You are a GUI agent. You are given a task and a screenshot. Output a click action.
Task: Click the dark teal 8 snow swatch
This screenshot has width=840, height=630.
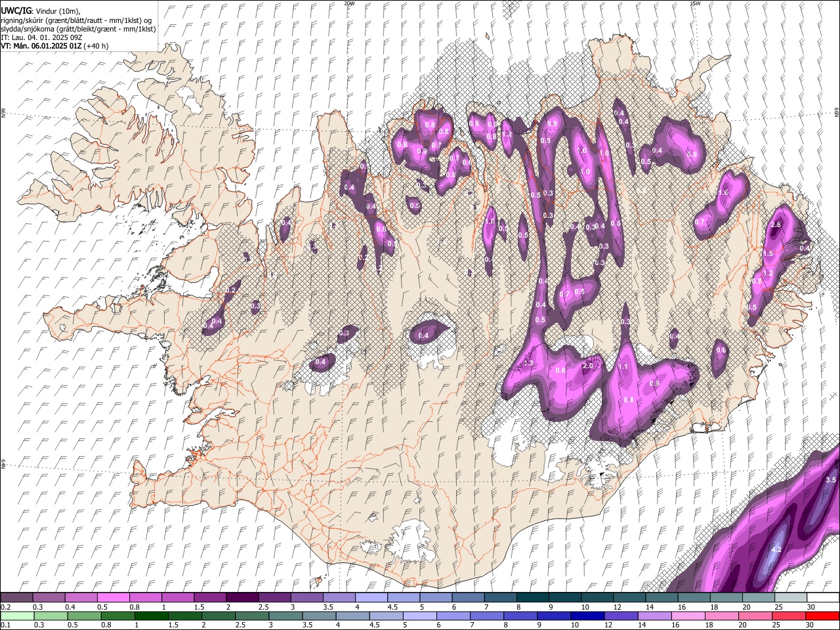coord(532,597)
